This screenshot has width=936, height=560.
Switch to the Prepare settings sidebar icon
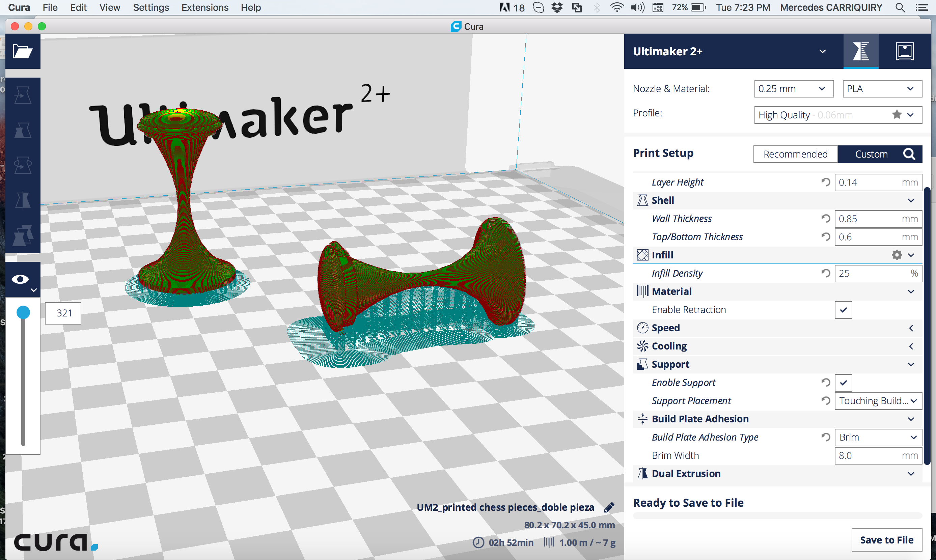tap(861, 51)
